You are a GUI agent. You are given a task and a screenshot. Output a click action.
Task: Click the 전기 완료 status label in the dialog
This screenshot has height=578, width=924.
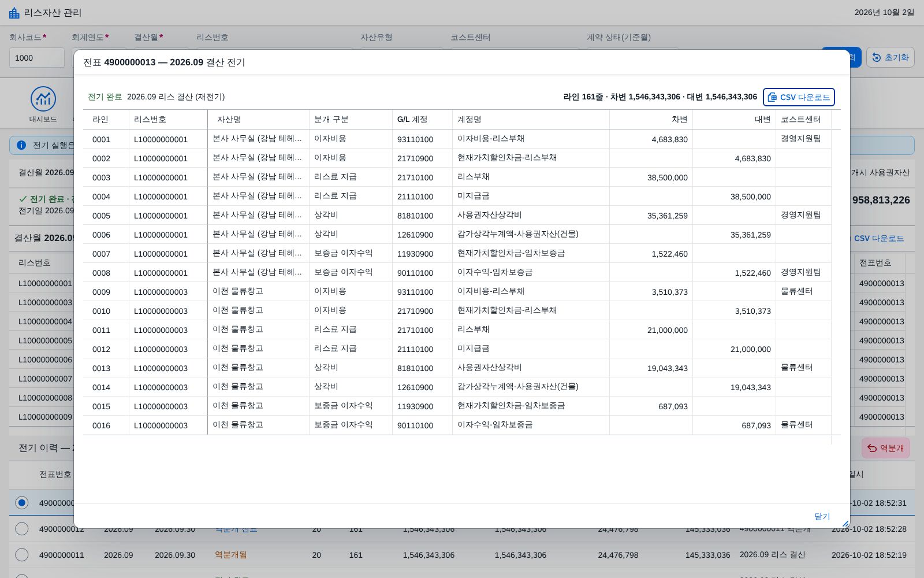click(x=105, y=97)
